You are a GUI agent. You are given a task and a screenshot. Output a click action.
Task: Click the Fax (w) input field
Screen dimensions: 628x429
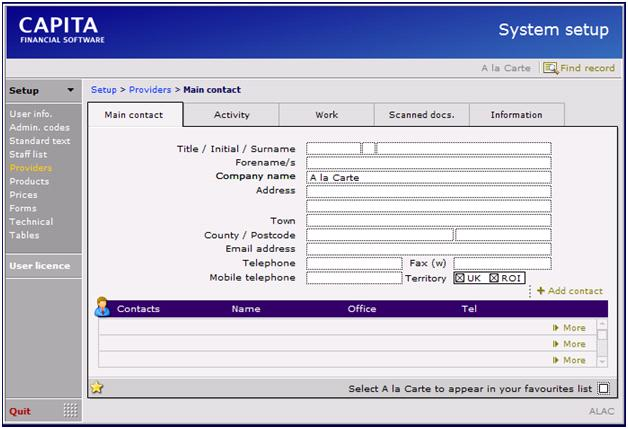[x=502, y=264]
